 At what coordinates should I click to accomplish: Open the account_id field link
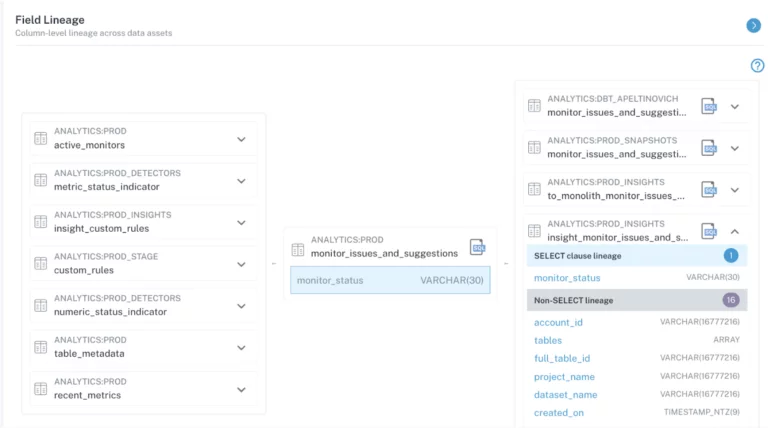tap(558, 322)
